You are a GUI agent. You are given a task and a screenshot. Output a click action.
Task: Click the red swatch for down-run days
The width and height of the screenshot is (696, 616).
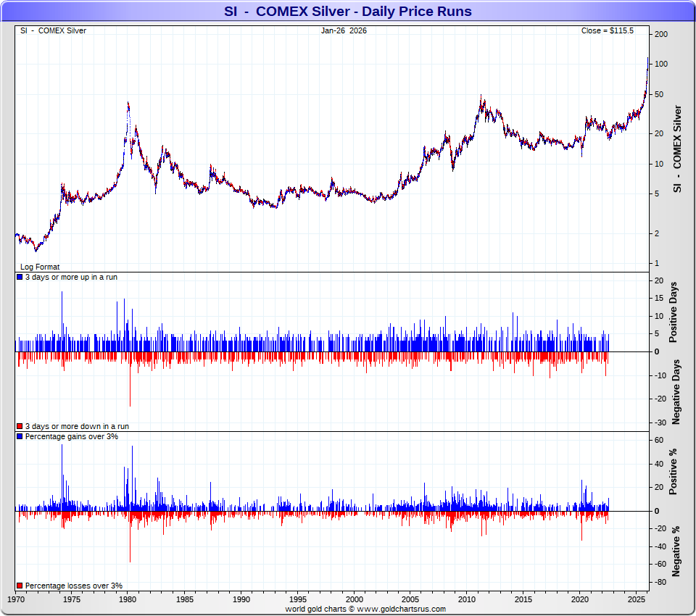pos(20,427)
